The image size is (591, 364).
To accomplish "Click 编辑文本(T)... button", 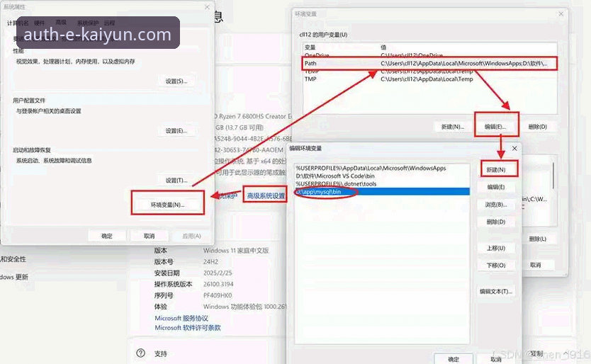I will [x=496, y=291].
